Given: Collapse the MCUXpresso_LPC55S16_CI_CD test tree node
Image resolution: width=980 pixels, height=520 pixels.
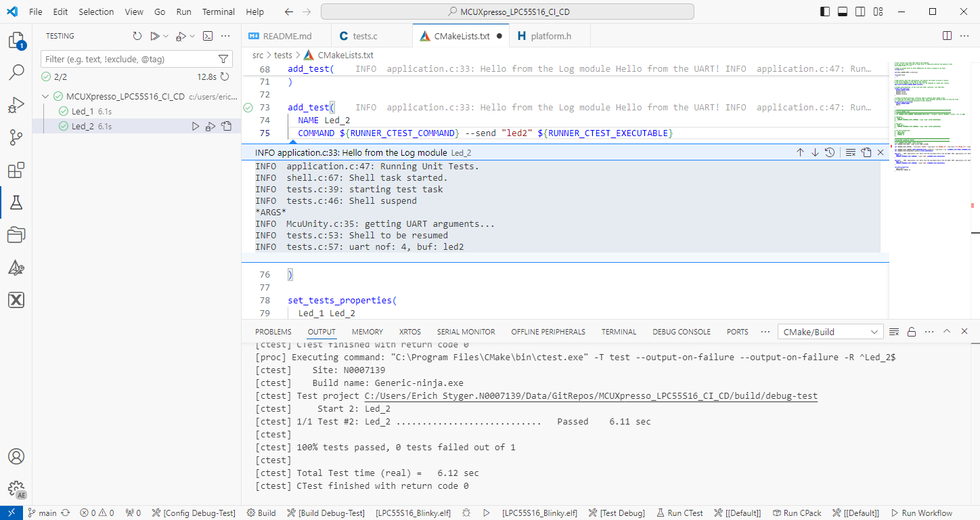Looking at the screenshot, I should click(x=45, y=96).
